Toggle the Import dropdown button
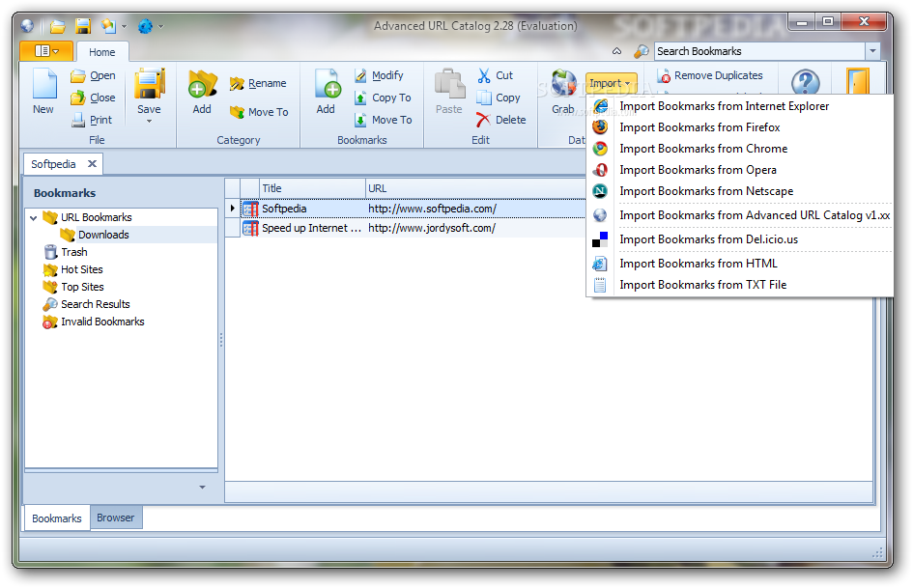The height and width of the screenshot is (588, 913). click(x=611, y=83)
